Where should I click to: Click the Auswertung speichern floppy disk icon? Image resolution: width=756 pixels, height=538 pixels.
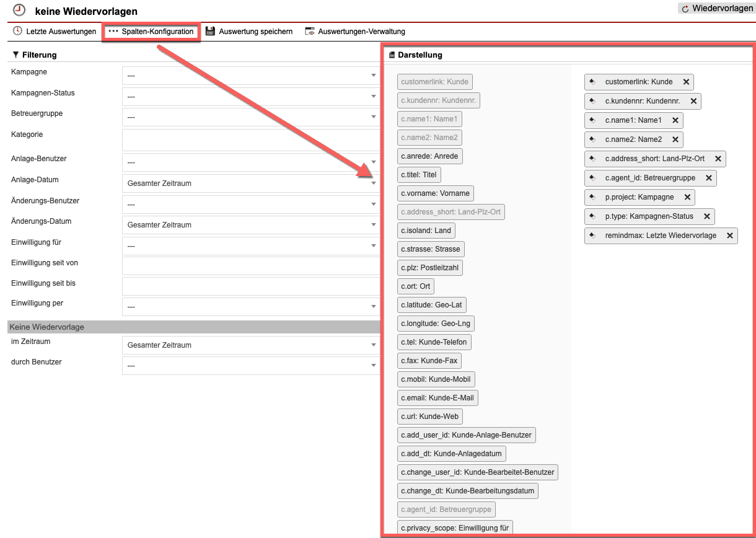pos(210,31)
